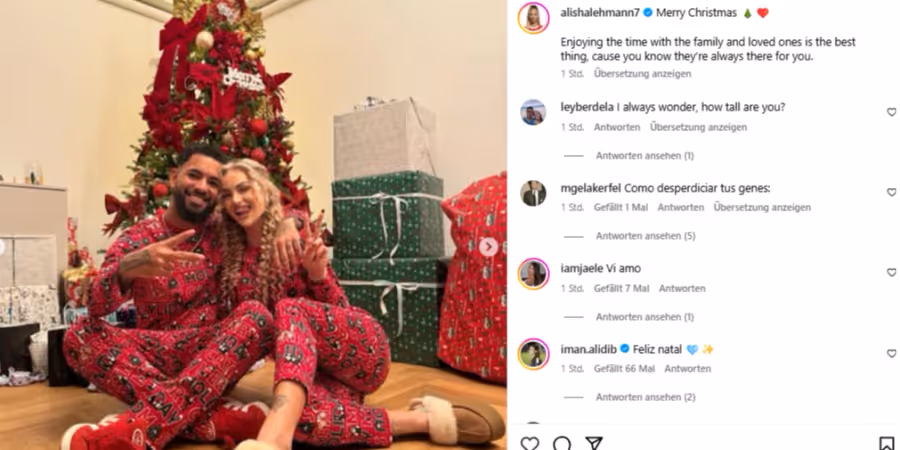Reply to iamjaele's comment via Antworten

[x=682, y=288]
